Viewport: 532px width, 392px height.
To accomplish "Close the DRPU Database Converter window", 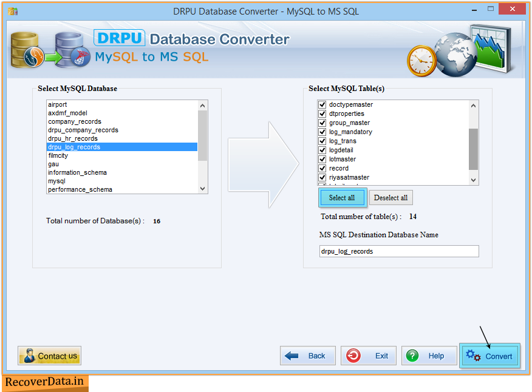I will (513, 9).
